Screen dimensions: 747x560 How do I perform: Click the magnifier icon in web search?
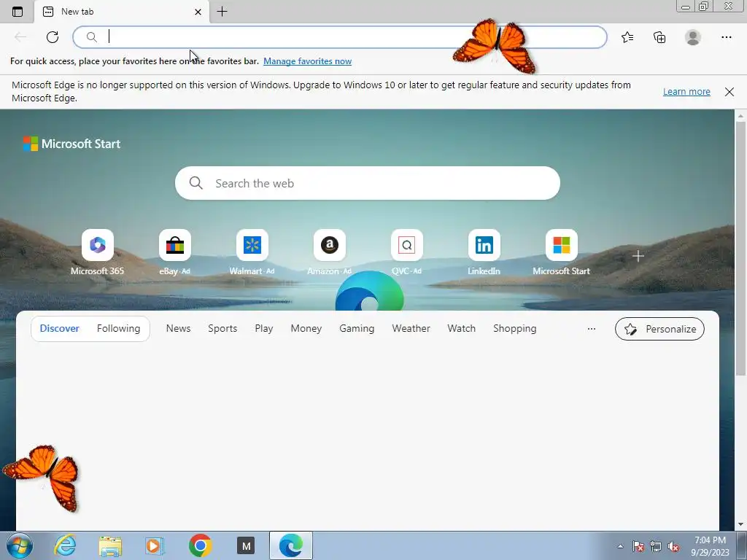(196, 183)
